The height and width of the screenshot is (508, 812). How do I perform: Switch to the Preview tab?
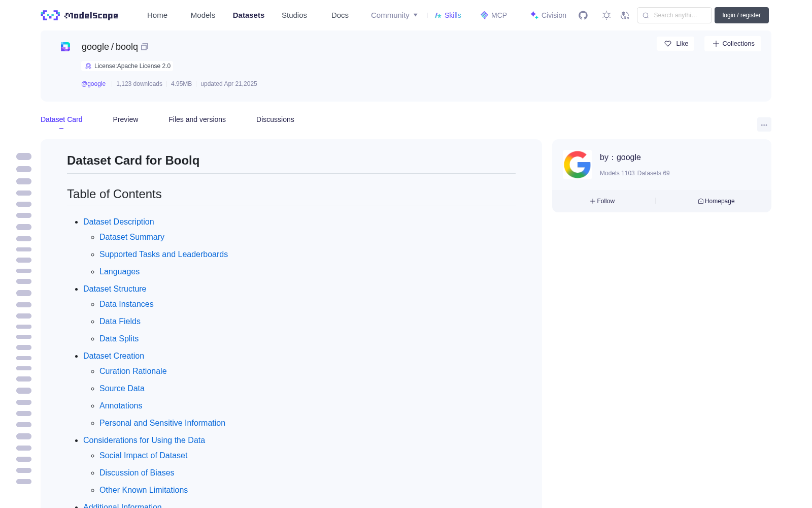[125, 119]
